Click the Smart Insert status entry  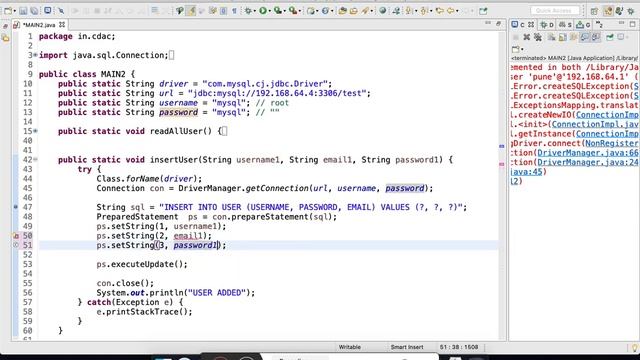[407, 347]
